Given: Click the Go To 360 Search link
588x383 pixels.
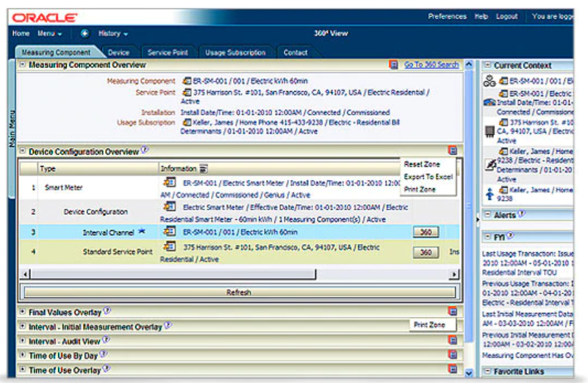Looking at the screenshot, I should pos(431,65).
